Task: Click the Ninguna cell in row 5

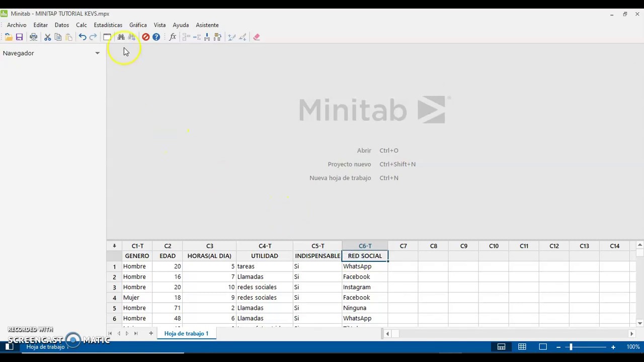Action: click(365, 308)
